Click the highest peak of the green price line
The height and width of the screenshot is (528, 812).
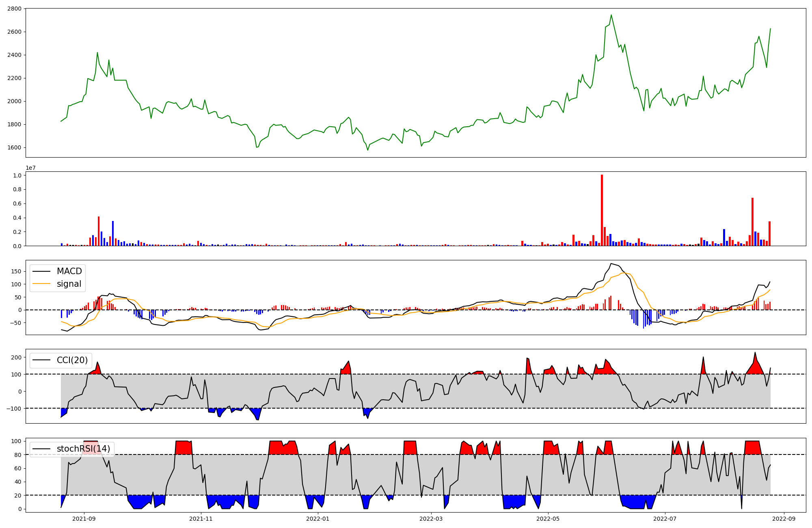611,15
